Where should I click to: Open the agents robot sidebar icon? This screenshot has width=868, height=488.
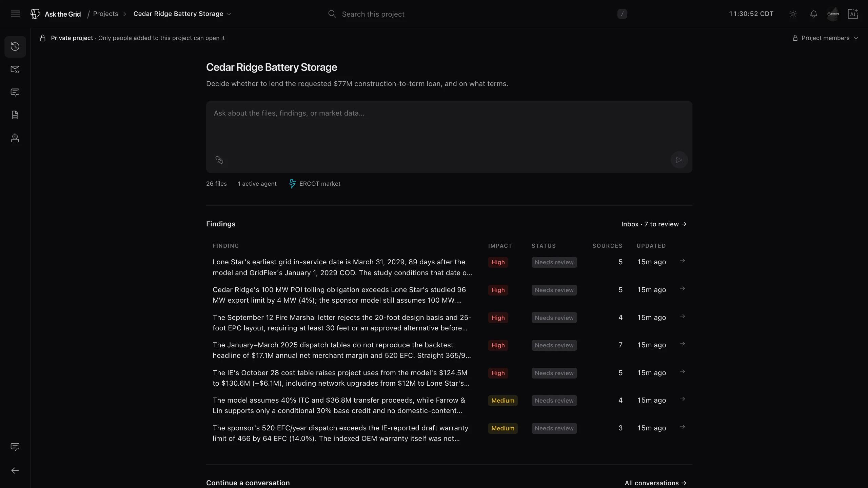click(x=15, y=138)
